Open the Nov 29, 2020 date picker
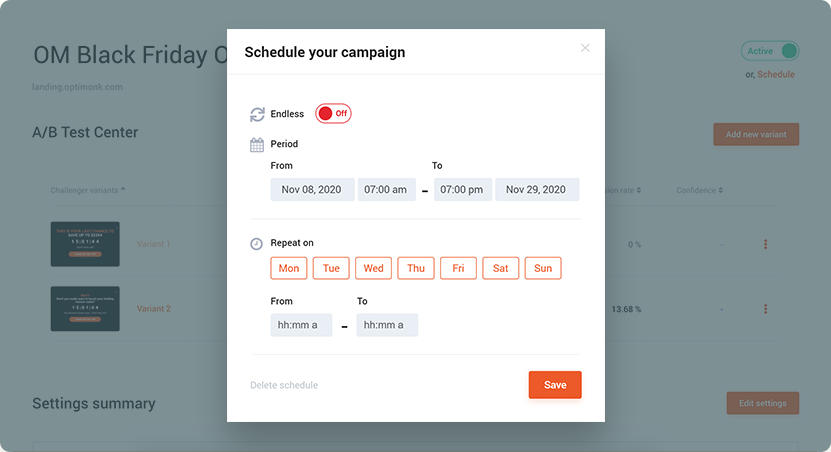Viewport: 831px width, 452px height. tap(537, 190)
